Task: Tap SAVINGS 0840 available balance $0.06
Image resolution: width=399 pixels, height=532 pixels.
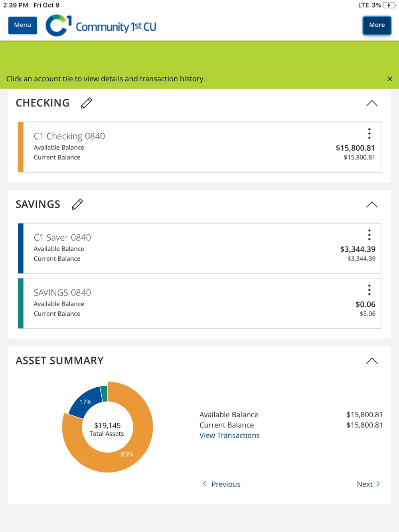Action: tap(365, 304)
